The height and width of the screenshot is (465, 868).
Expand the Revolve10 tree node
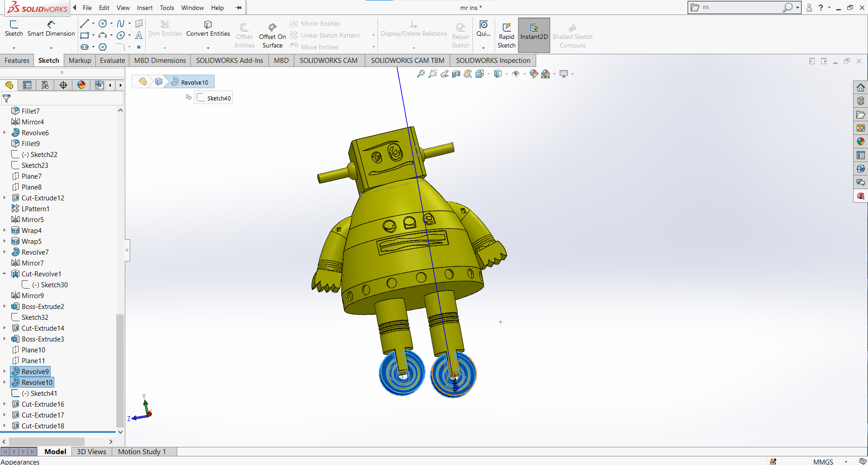pyautogui.click(x=5, y=382)
